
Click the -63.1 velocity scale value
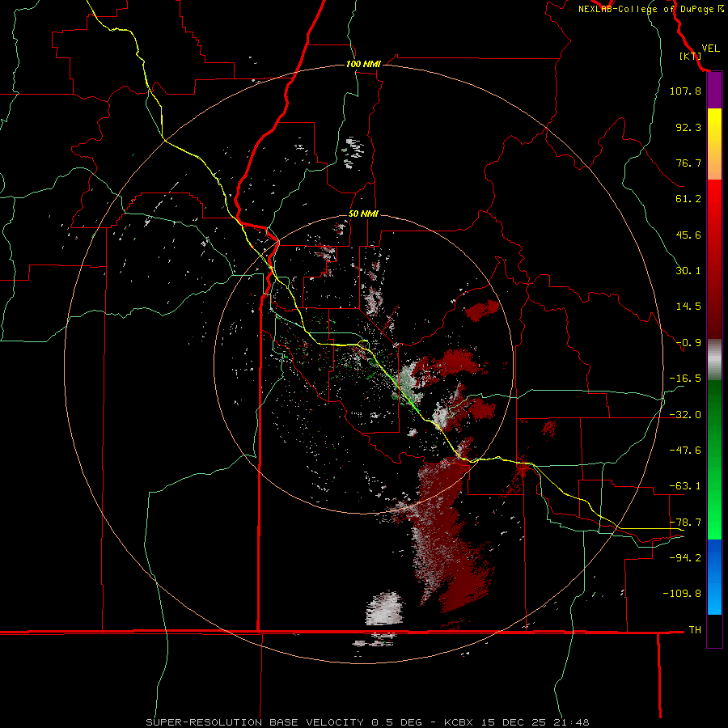685,486
